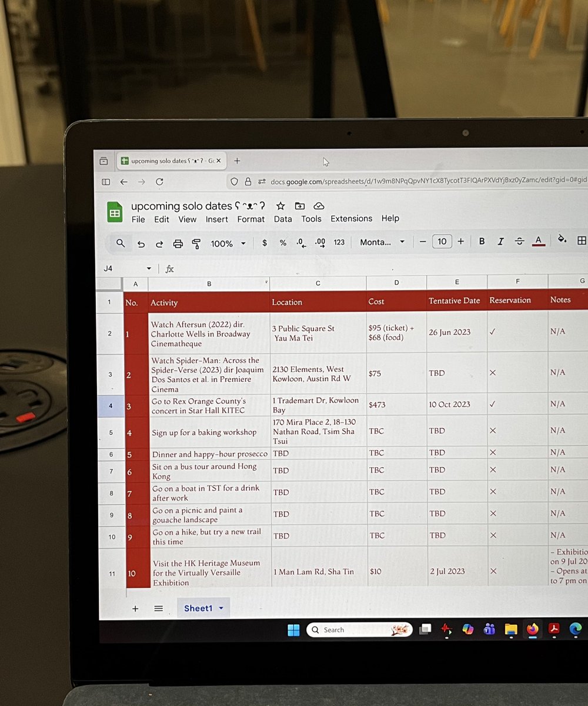Click the site padlock icon

click(x=248, y=181)
